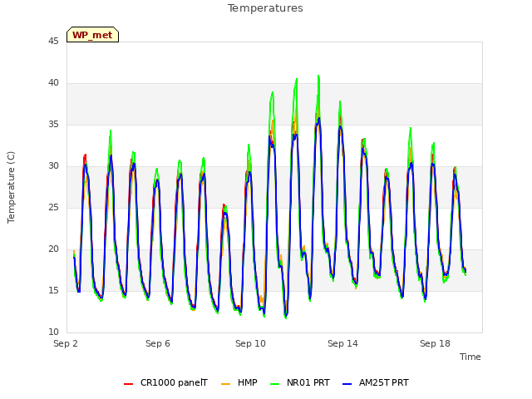Click the Sep 18 x-axis label

pos(435,343)
